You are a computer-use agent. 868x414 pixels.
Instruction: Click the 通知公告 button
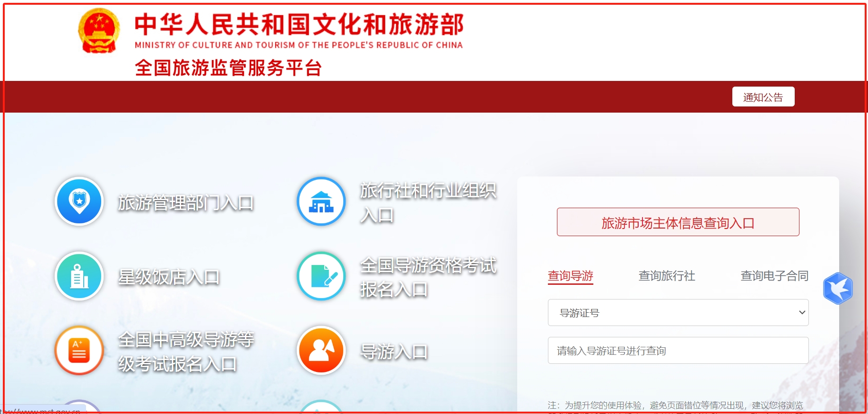[x=763, y=97]
